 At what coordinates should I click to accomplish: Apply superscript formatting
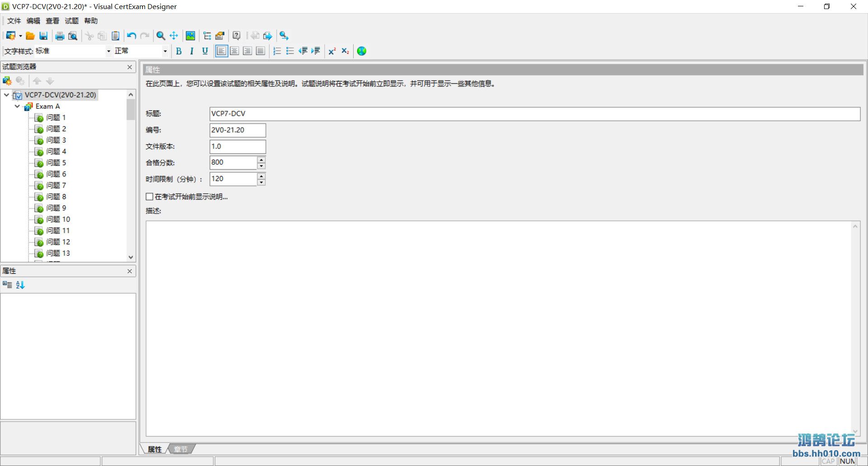pyautogui.click(x=332, y=51)
